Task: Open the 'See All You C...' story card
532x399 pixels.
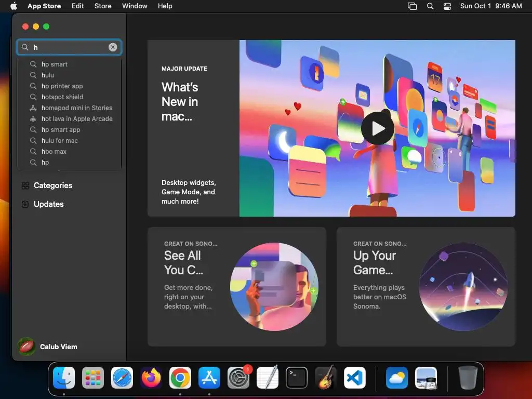Action: 237,287
